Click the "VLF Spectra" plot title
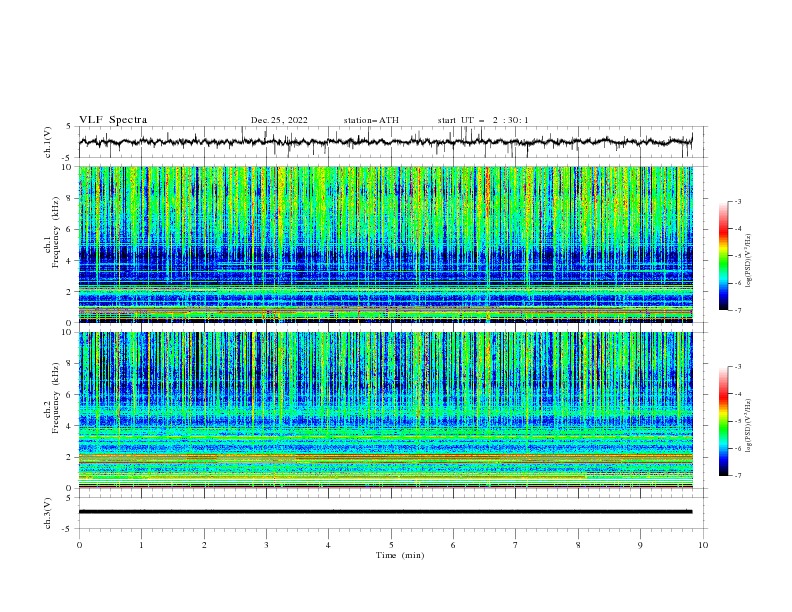 (113, 120)
